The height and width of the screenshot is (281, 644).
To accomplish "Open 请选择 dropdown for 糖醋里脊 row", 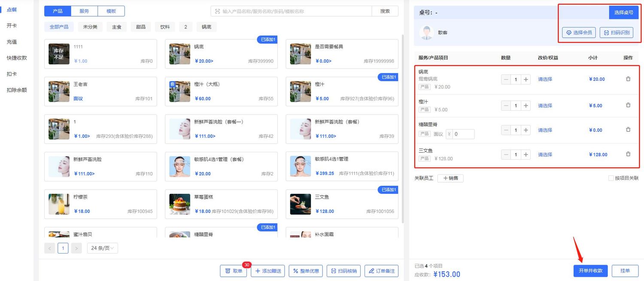I will 545,130.
